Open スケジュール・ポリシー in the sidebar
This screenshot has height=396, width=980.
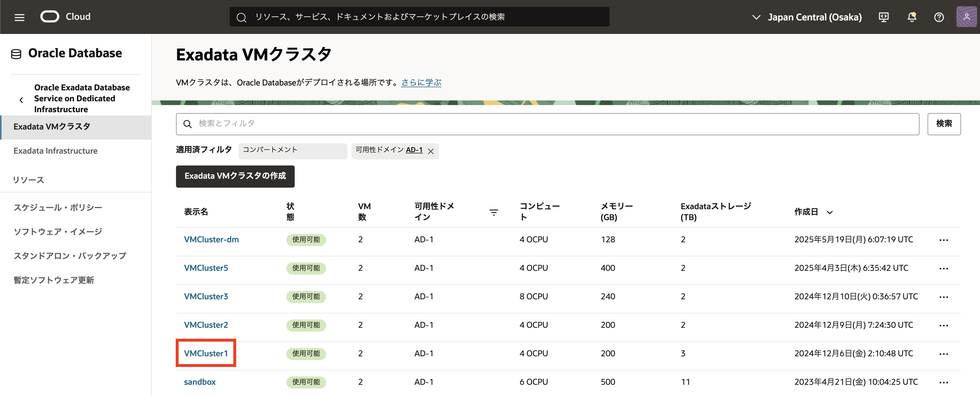(x=58, y=207)
